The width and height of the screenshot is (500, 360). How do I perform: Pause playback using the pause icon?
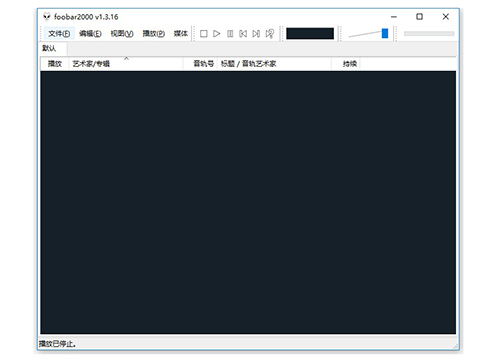coord(230,34)
